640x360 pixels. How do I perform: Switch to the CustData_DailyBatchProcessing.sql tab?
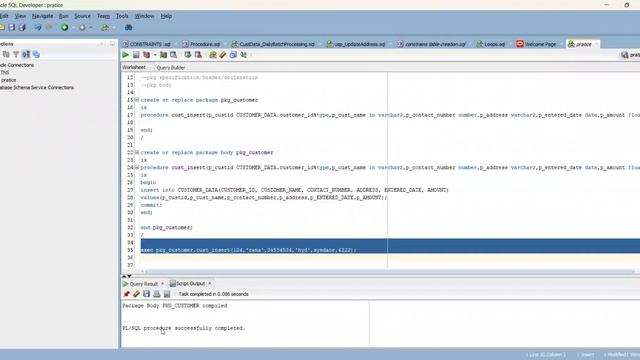click(x=273, y=44)
